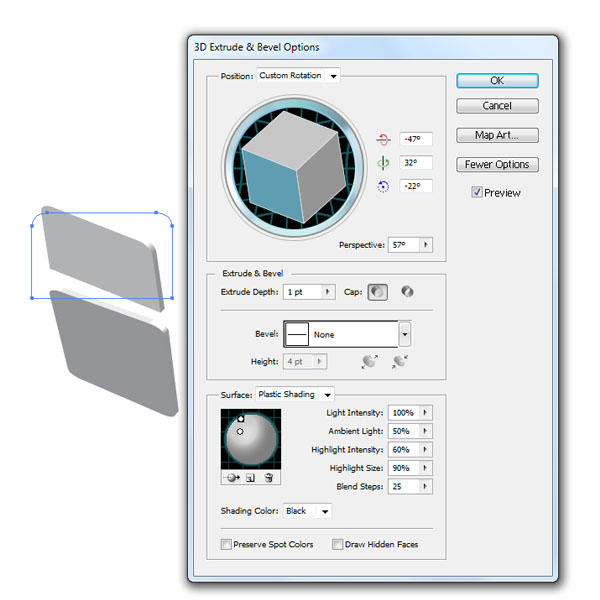Open the Light Intensity slider arrow
Image resolution: width=600 pixels, height=600 pixels.
425,412
